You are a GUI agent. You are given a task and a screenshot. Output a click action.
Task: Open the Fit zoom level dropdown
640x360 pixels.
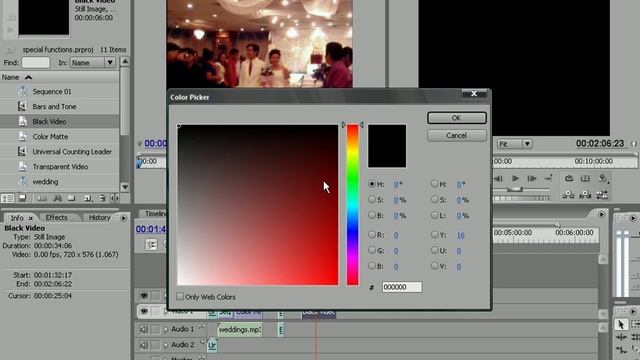coord(514,144)
